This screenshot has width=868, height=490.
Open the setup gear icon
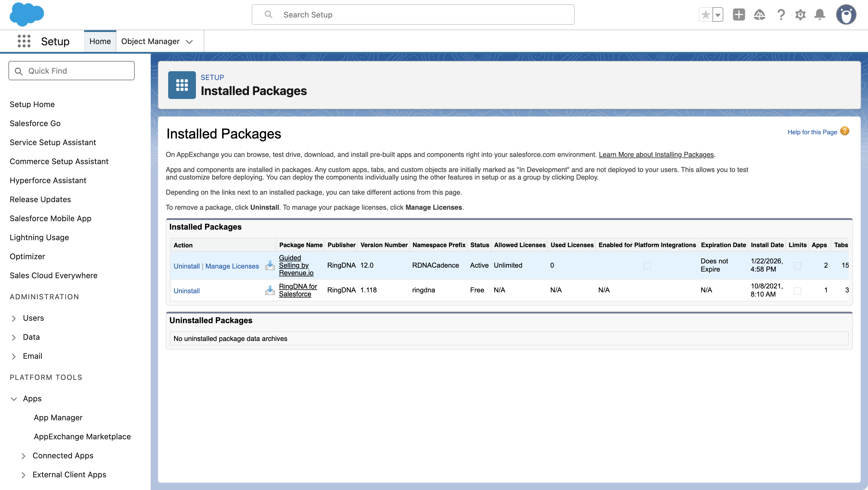[x=800, y=14]
